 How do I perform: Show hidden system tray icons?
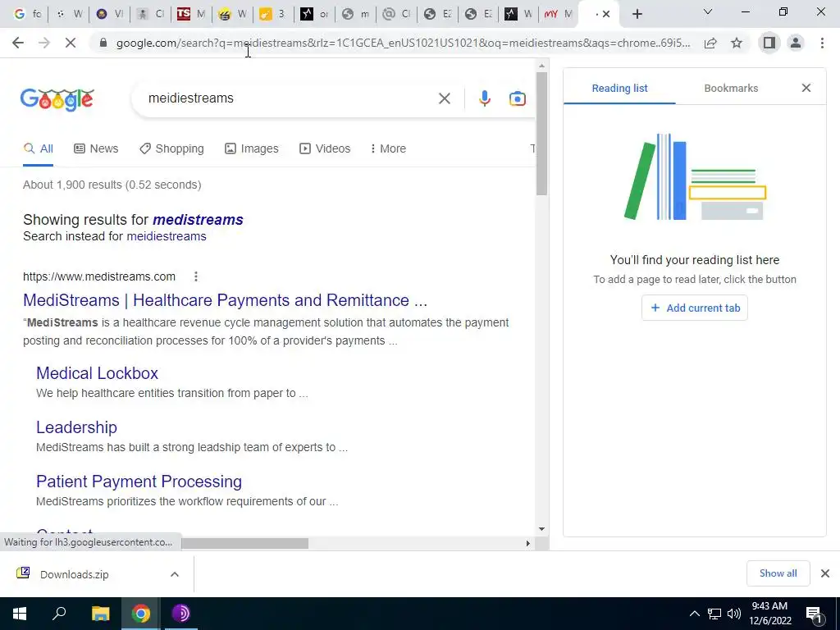tap(694, 614)
